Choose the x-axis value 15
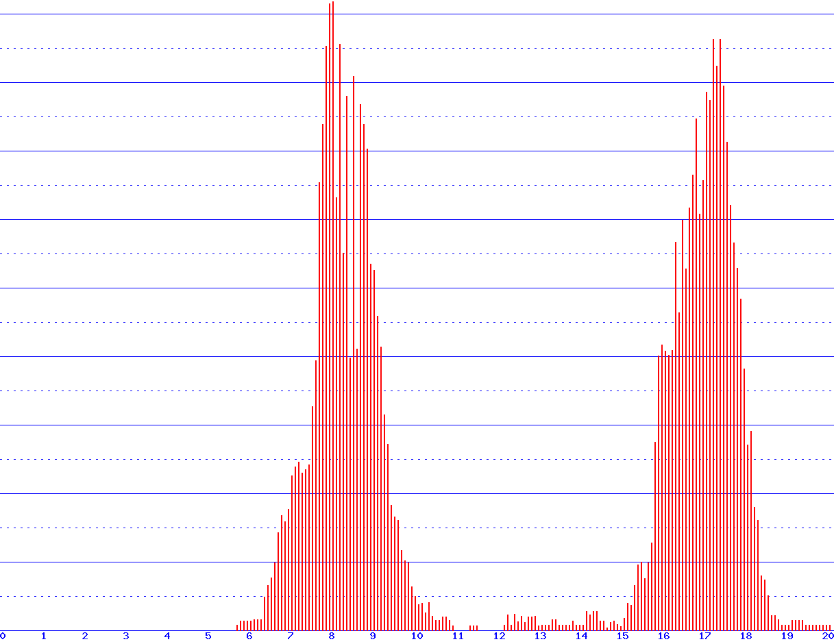This screenshot has height=644, width=834. coord(622,636)
